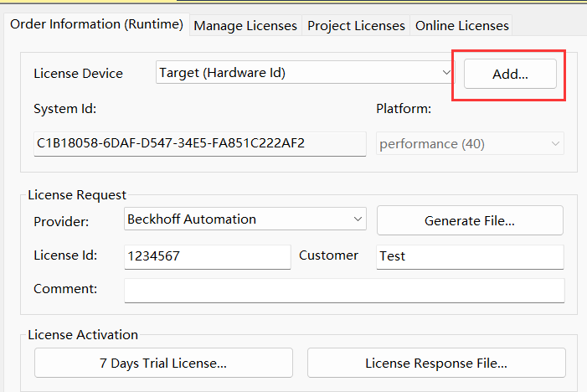Open License Response File... button
This screenshot has width=587, height=392.
click(x=436, y=363)
